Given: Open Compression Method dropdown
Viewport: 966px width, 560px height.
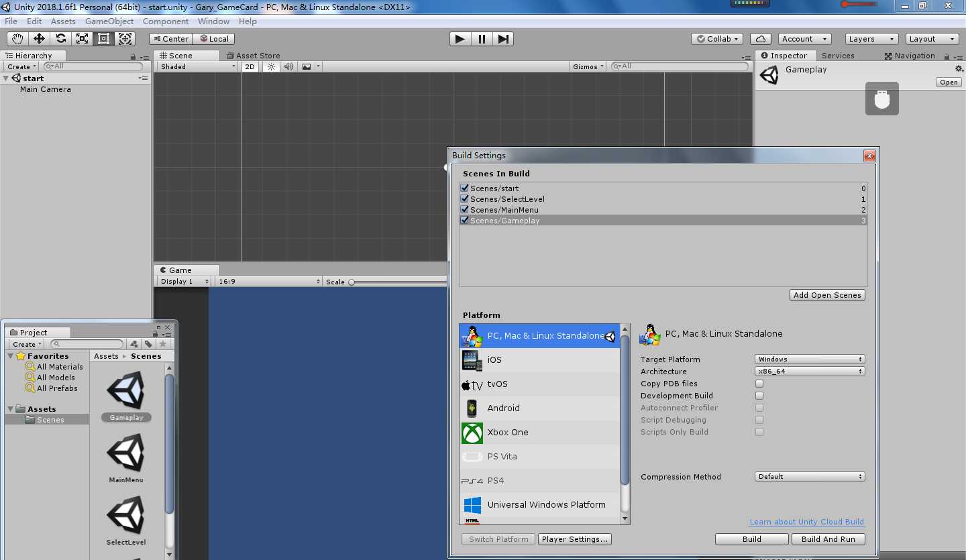Looking at the screenshot, I should 810,477.
